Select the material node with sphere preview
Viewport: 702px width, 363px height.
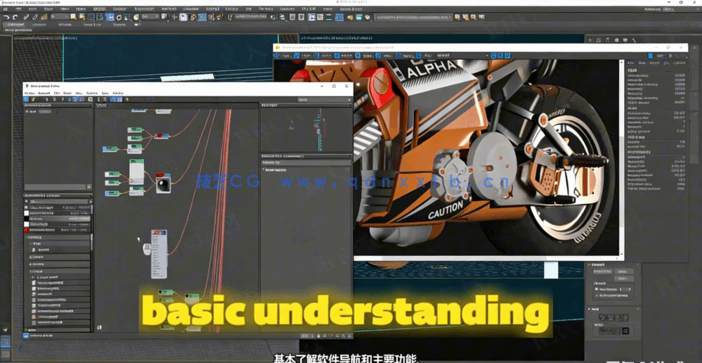coord(163,184)
